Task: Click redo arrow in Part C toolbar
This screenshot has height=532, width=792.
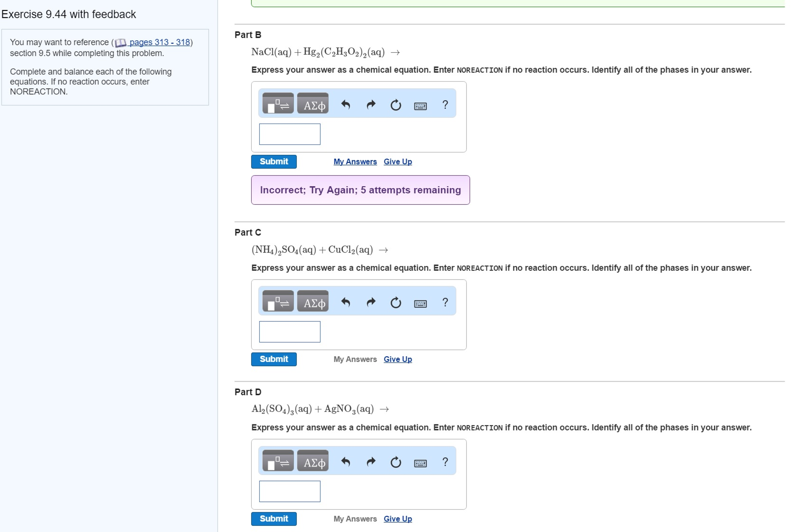Action: pos(371,302)
